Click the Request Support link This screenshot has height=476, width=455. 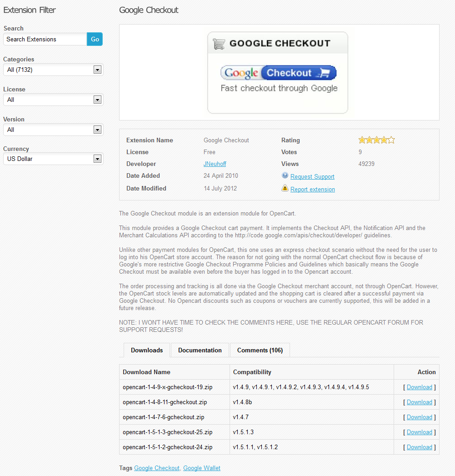pyautogui.click(x=312, y=176)
